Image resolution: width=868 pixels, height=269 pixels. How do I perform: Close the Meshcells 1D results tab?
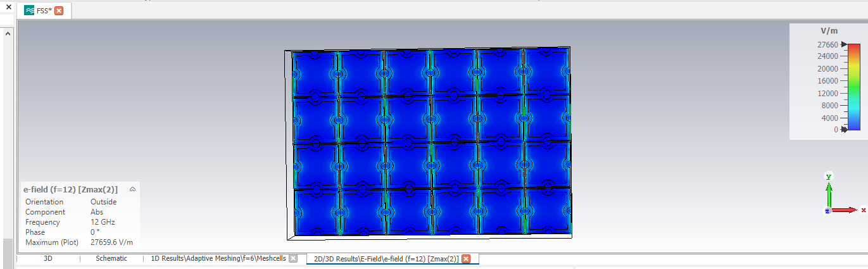(x=293, y=259)
